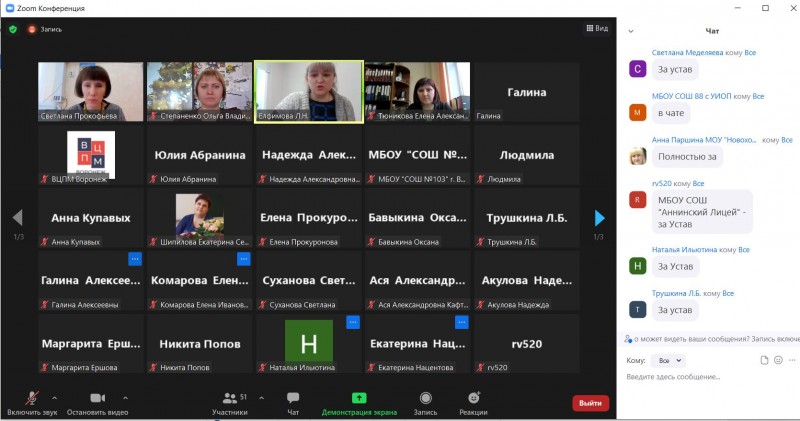800x421 pixels.
Task: Click the file attachment icon in chat
Action: point(763,360)
